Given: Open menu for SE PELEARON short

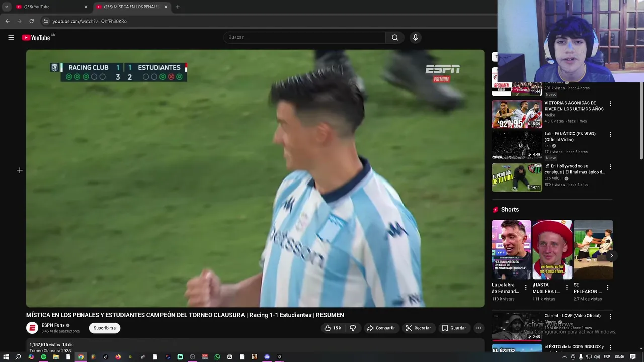Looking at the screenshot, I should [x=607, y=287].
